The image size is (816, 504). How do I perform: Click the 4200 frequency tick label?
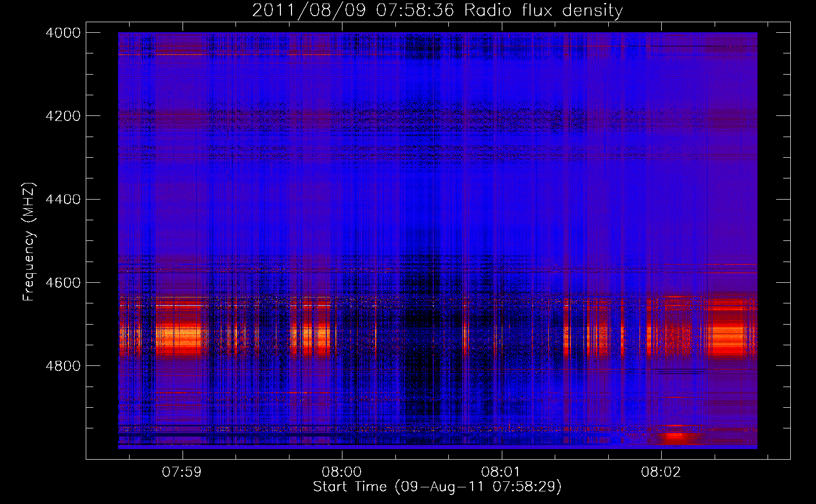coord(63,116)
